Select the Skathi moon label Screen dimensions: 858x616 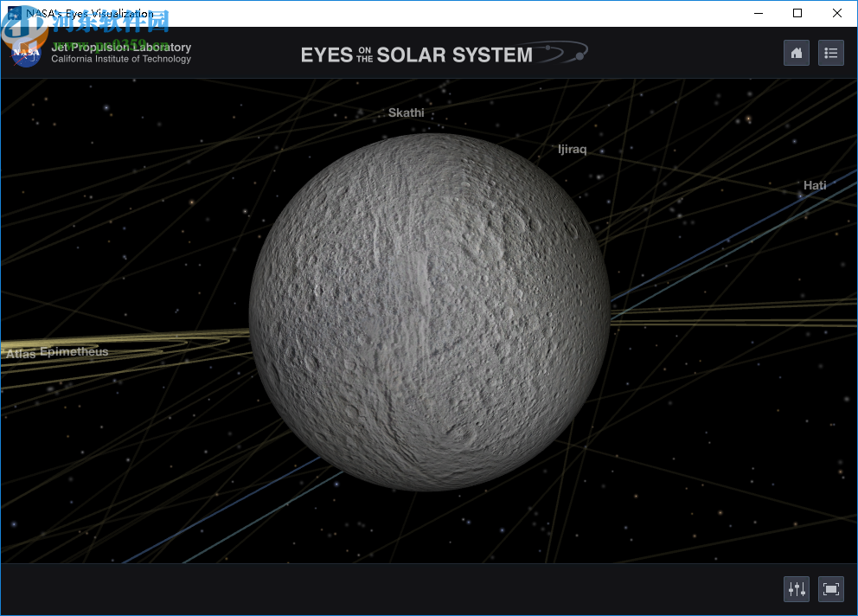(406, 112)
